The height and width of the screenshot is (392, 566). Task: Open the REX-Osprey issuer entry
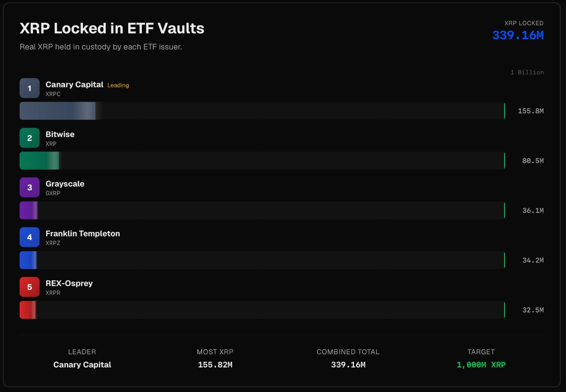click(69, 283)
